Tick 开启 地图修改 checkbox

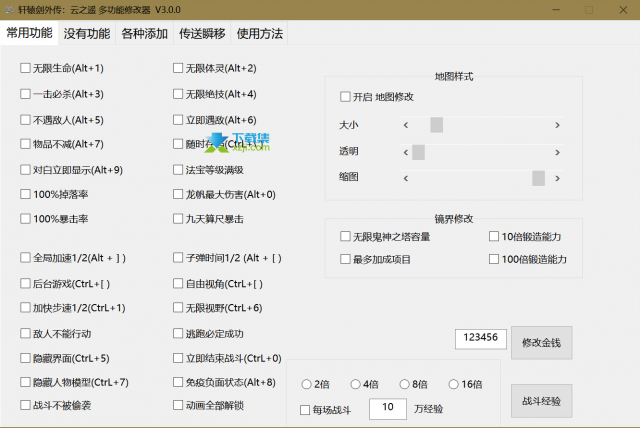(x=345, y=97)
